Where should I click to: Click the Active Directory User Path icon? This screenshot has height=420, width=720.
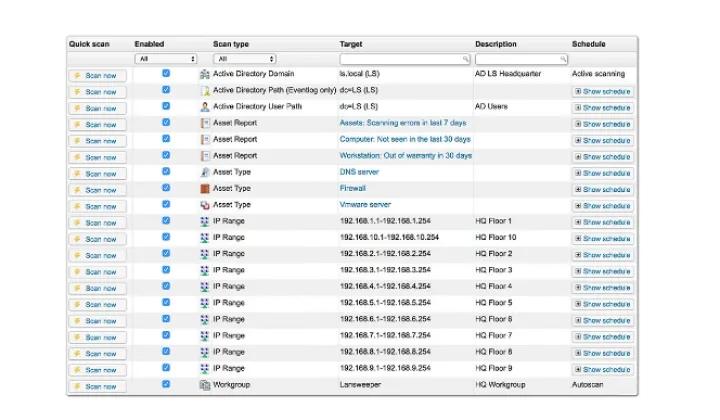(x=205, y=106)
